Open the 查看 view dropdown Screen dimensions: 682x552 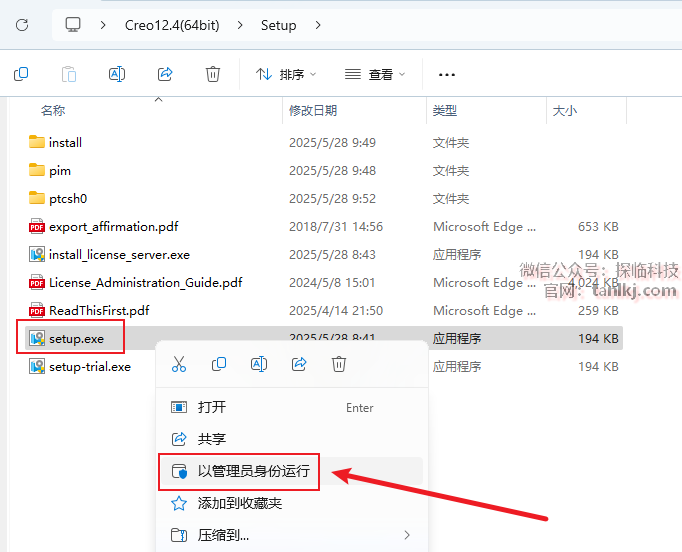[x=374, y=74]
